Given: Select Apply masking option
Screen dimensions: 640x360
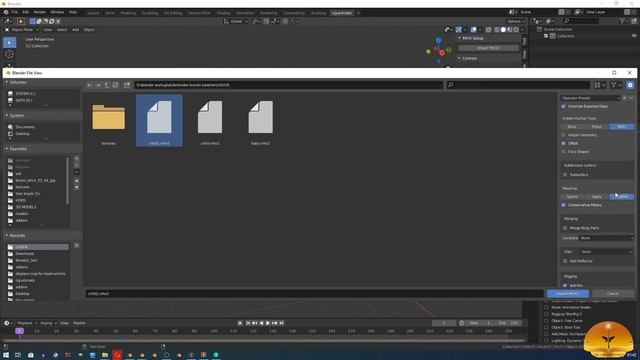Looking at the screenshot, I should pos(597,197).
